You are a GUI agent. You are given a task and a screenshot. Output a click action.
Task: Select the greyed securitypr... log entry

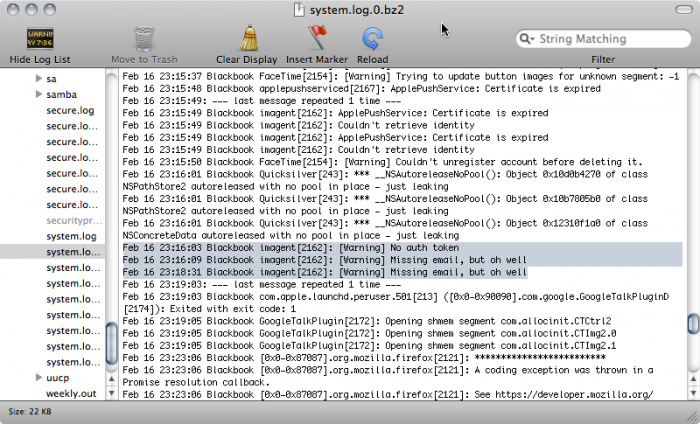[x=71, y=220]
